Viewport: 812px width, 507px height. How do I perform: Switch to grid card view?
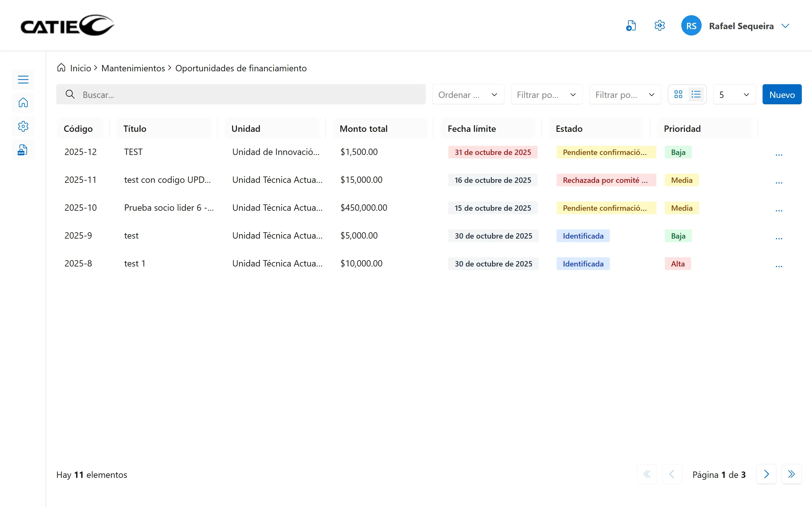coord(678,94)
